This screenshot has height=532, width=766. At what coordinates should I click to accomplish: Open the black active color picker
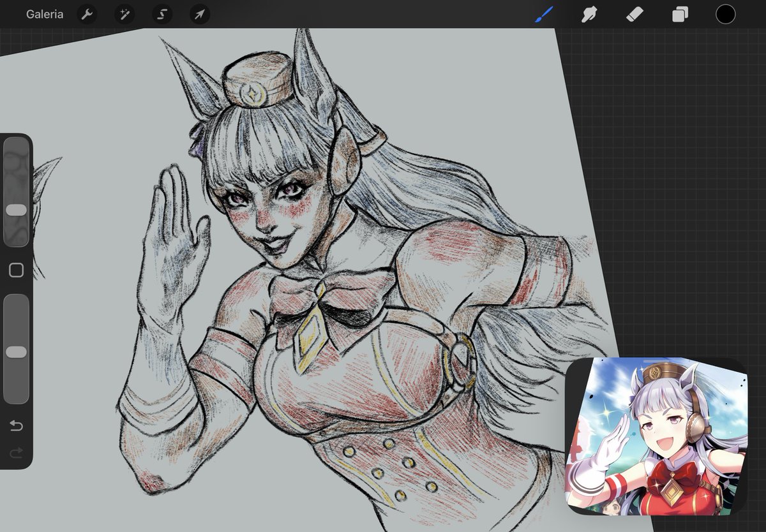pyautogui.click(x=725, y=14)
